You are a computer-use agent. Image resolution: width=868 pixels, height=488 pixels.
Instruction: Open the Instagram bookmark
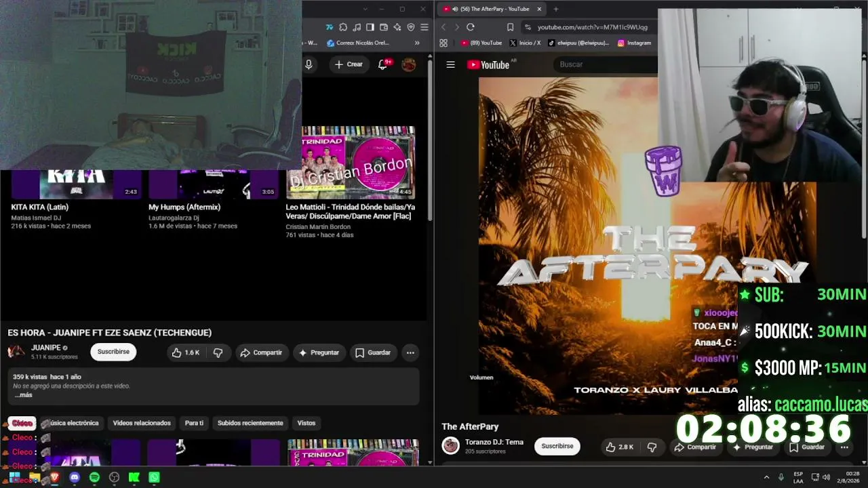tap(634, 43)
